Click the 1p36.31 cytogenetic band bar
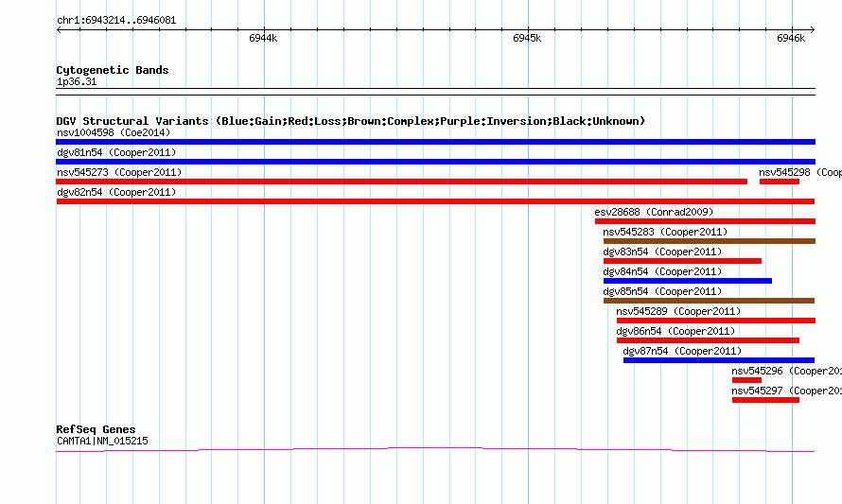This screenshot has height=504, width=842. (435, 92)
